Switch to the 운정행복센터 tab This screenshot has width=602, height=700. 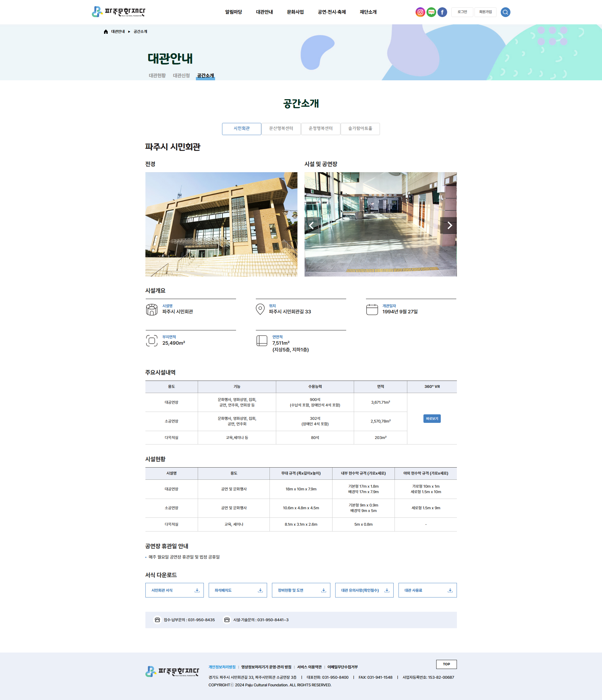pyautogui.click(x=321, y=129)
